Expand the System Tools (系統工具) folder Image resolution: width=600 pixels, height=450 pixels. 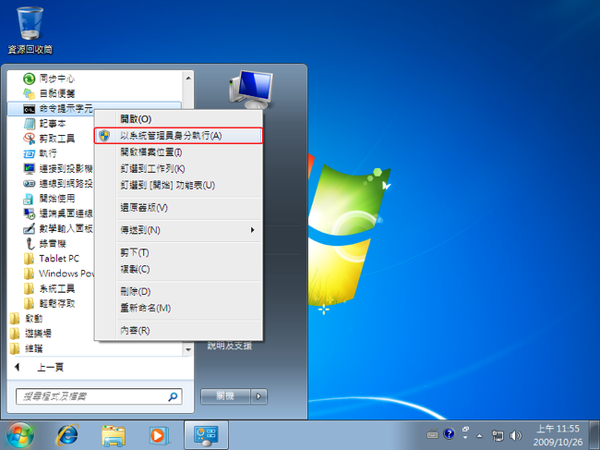[49, 289]
